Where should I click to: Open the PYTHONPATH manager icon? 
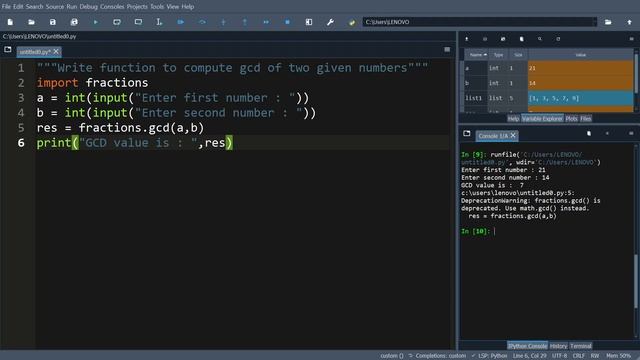pos(352,22)
